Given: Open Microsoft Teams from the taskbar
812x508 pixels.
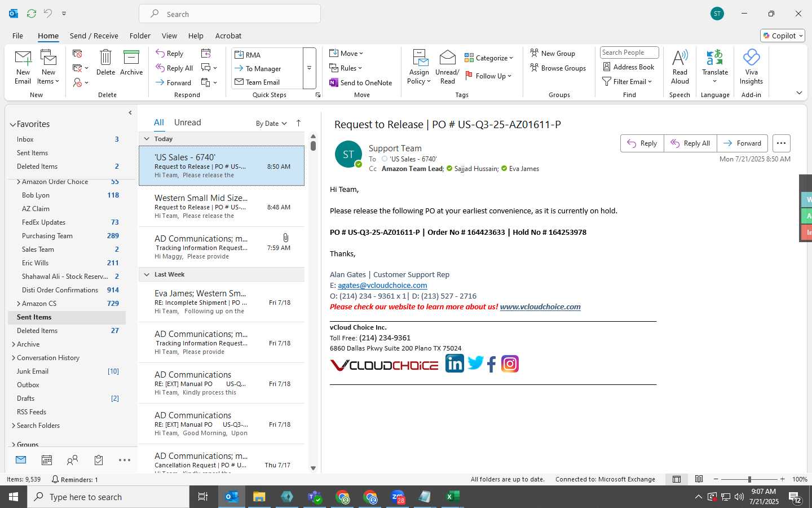Looking at the screenshot, I should point(315,497).
